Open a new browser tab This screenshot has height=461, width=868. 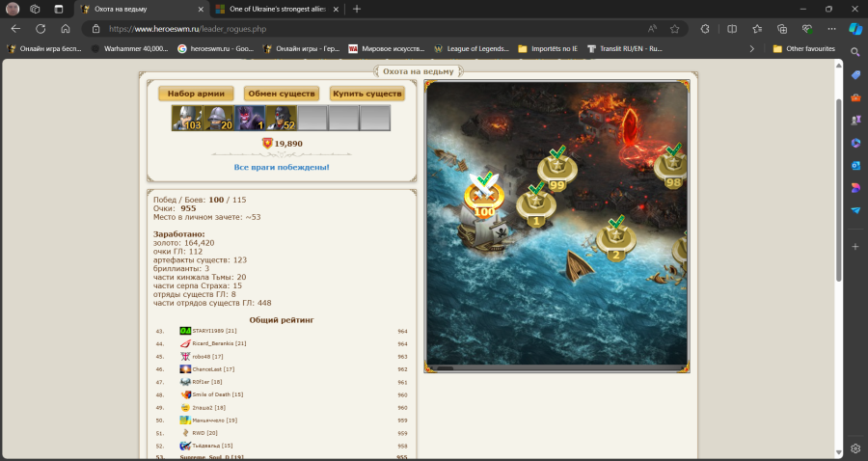click(357, 9)
